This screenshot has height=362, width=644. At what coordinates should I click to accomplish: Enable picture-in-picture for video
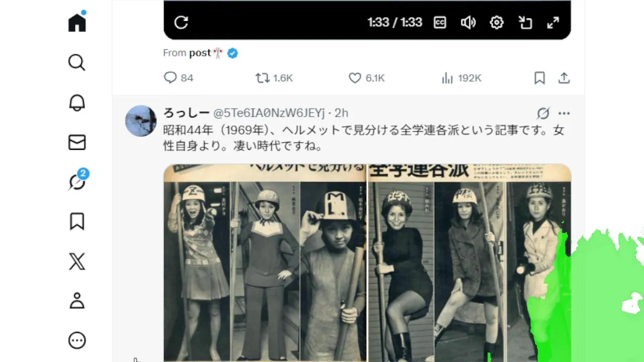click(x=525, y=23)
